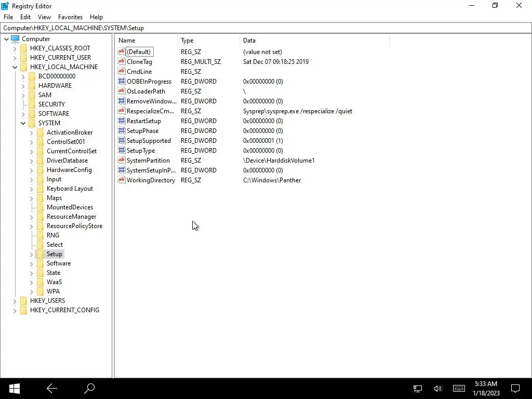Sort values by Data column header

[x=314, y=41]
